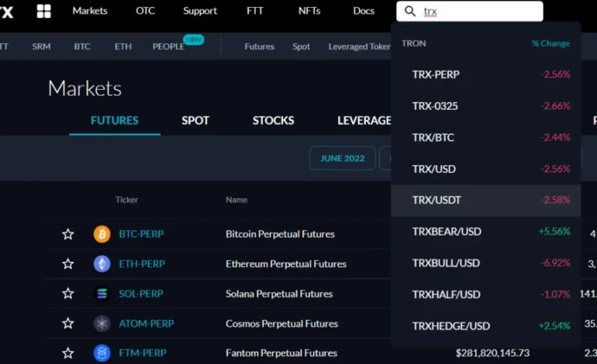Filter by JUNE 2022 button
The image size is (597, 364).
point(342,158)
